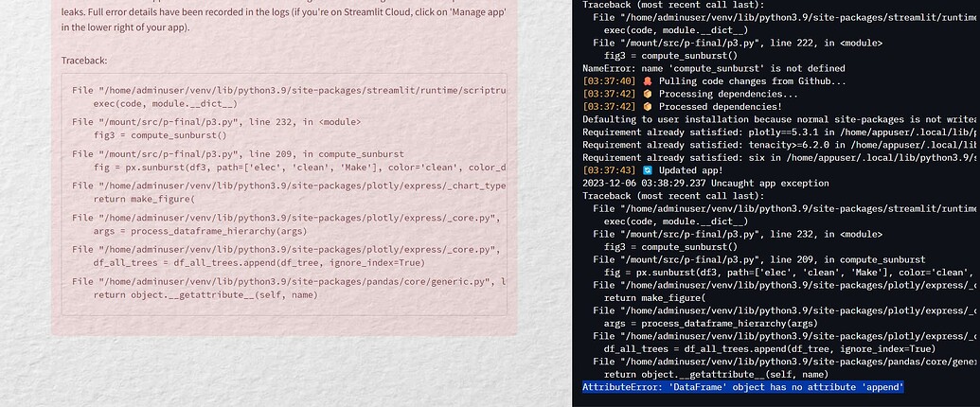
Task: Click the p3.py line 222 entry in the logs
Action: (x=738, y=44)
